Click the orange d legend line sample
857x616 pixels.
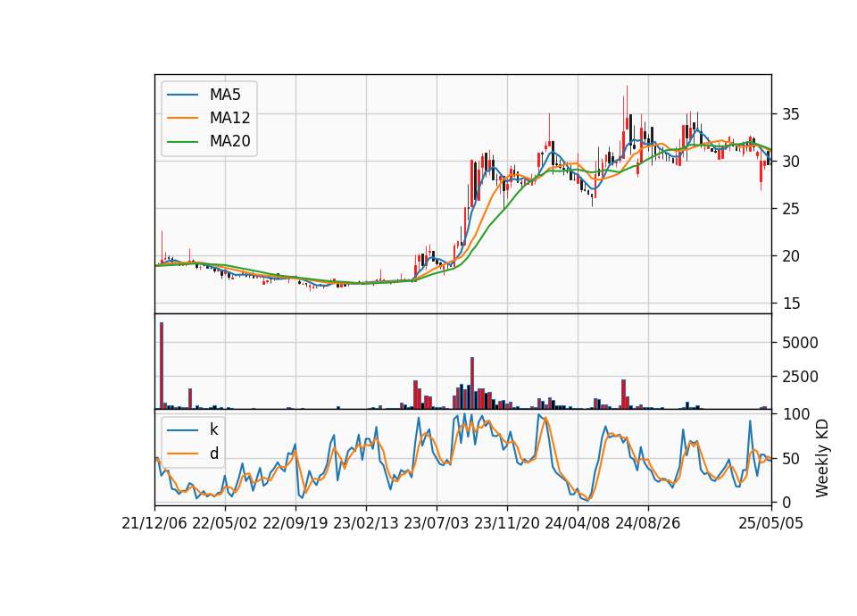pos(182,454)
